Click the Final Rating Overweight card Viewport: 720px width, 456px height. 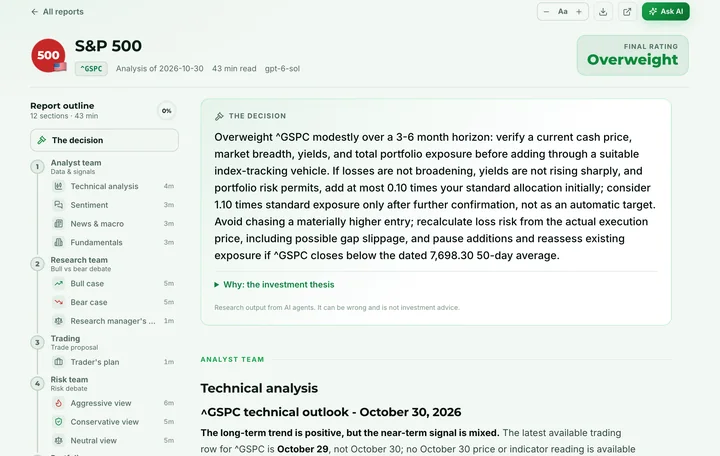point(632,55)
